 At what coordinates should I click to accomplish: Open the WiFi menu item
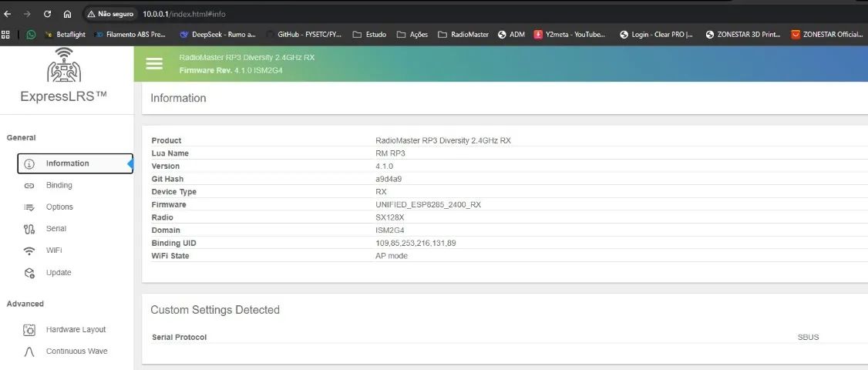[54, 251]
